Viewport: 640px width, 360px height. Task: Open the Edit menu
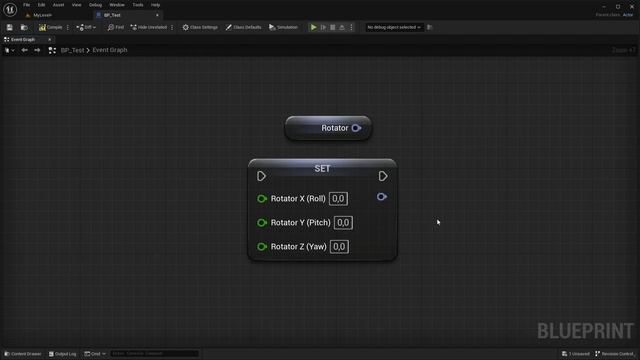[41, 5]
